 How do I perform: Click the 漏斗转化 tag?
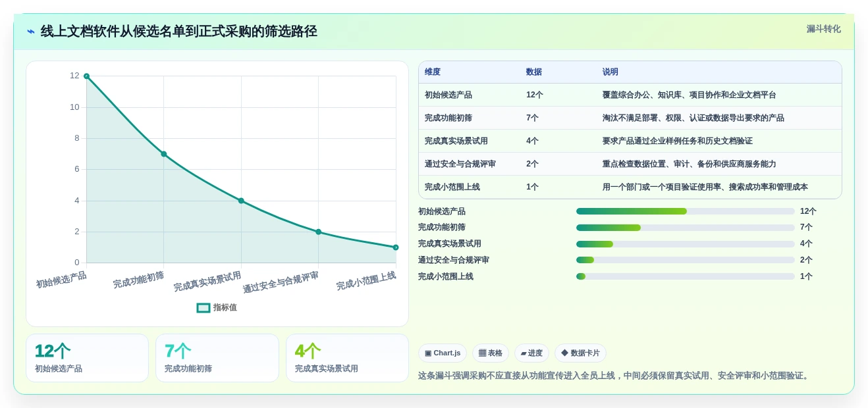coord(823,29)
